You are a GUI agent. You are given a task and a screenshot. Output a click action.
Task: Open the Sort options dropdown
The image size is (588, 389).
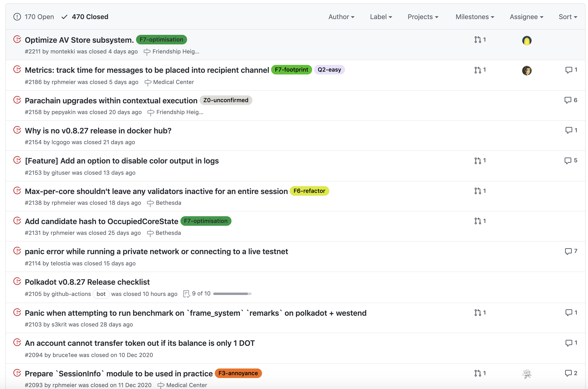(x=568, y=17)
